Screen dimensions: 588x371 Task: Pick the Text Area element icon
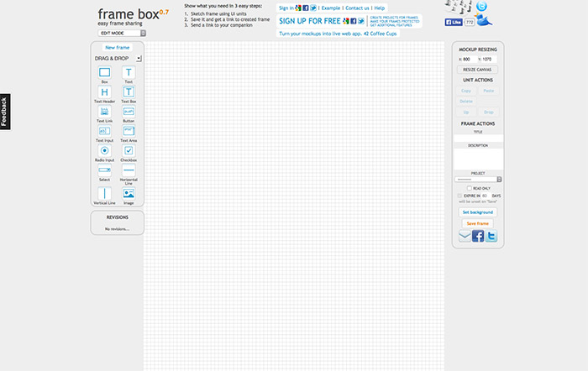click(129, 131)
